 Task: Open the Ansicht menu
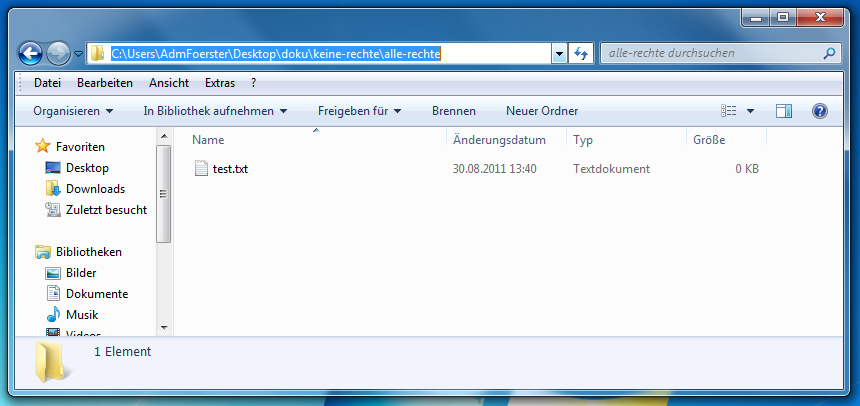169,83
